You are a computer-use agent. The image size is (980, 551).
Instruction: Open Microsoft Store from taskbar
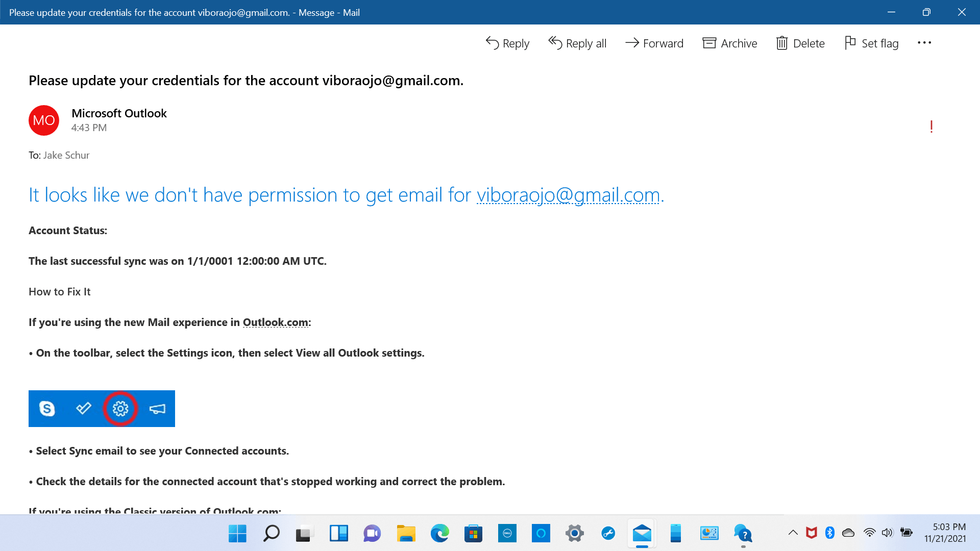click(x=473, y=534)
